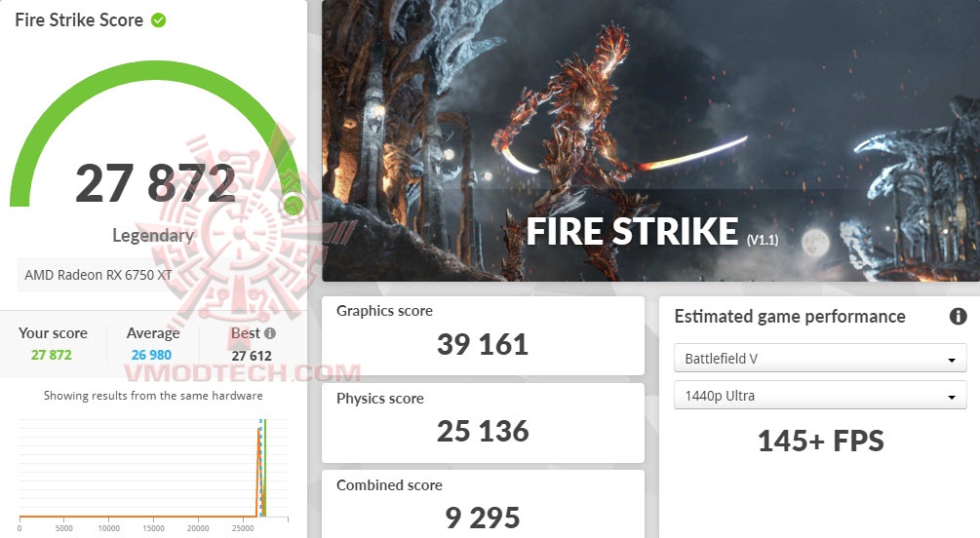The width and height of the screenshot is (980, 538).
Task: Click the info icon beside Best
Action: click(x=269, y=333)
